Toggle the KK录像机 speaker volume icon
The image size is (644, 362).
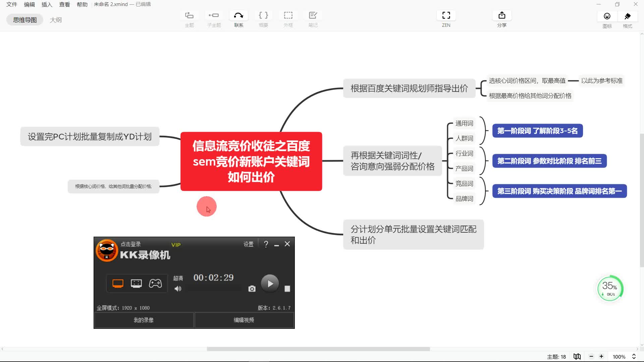pyautogui.click(x=178, y=289)
